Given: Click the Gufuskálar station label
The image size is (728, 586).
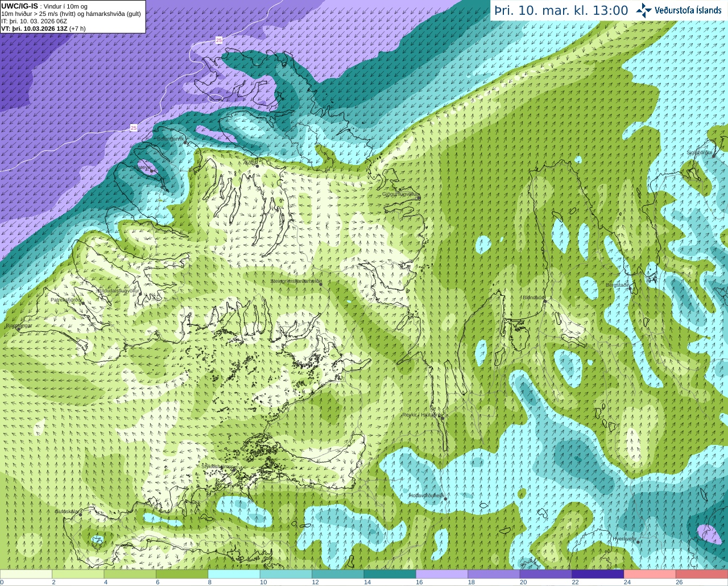Looking at the screenshot, I should coord(67,511).
